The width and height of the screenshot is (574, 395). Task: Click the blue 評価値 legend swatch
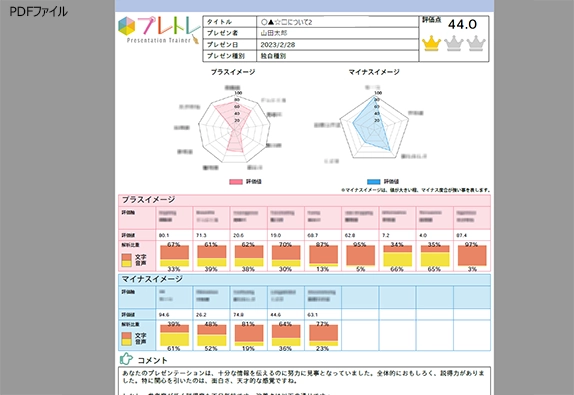373,182
